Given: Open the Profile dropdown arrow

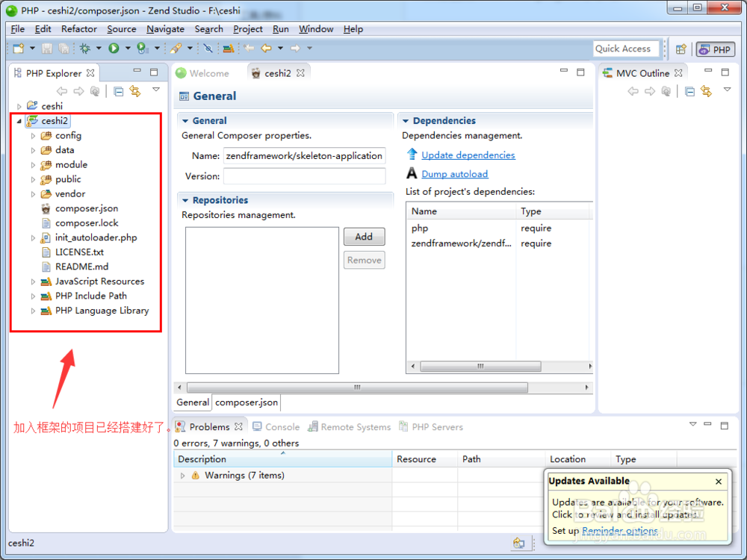Looking at the screenshot, I should [x=157, y=48].
